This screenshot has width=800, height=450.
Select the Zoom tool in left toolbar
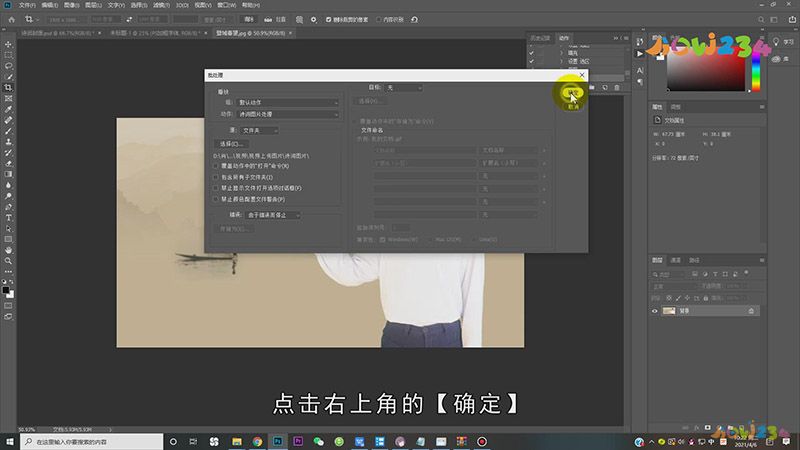8,261
